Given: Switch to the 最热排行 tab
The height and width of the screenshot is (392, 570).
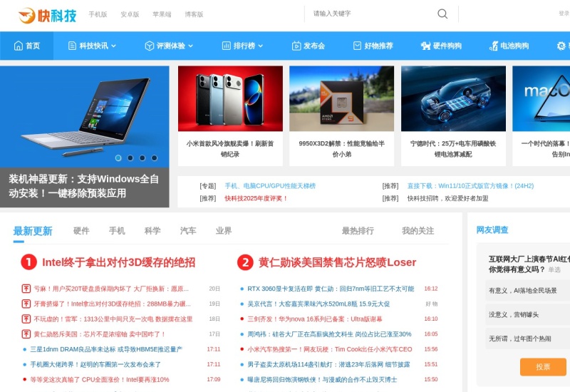Looking at the screenshot, I should [358, 231].
